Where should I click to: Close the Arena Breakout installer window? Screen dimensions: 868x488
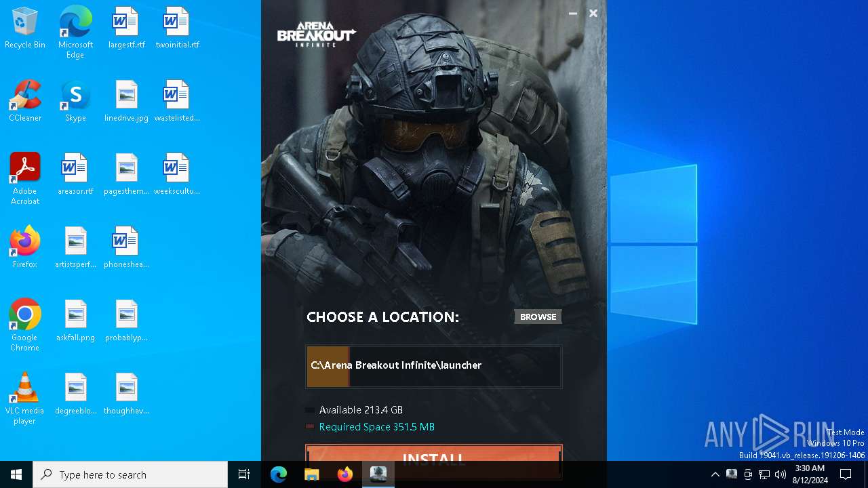coord(593,14)
